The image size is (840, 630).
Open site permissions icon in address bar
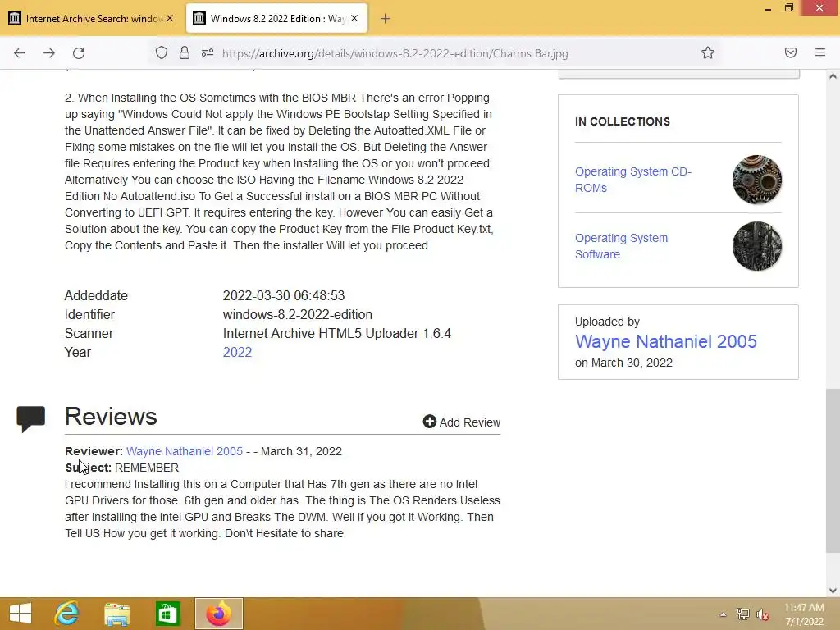tap(208, 52)
